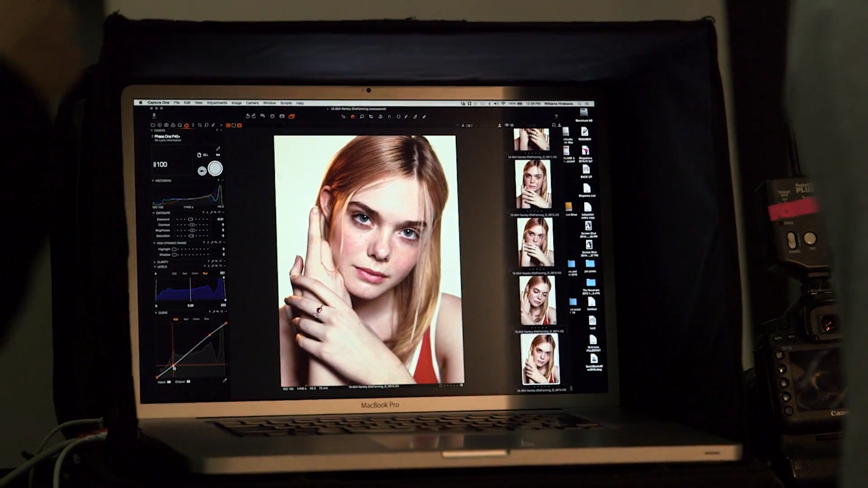Open the Edit menu
Viewport: 868px width, 488px height.
click(x=187, y=103)
